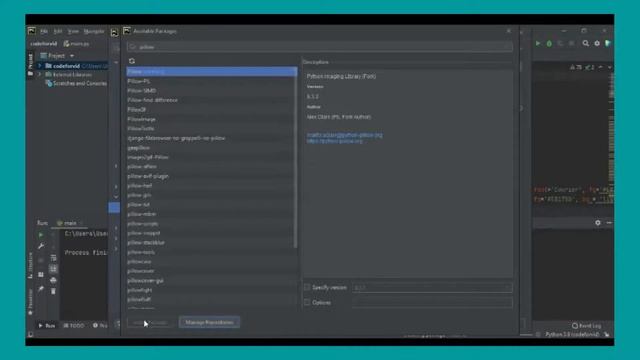Open the File menu
Viewport: 640px width, 360px height.
(44, 31)
